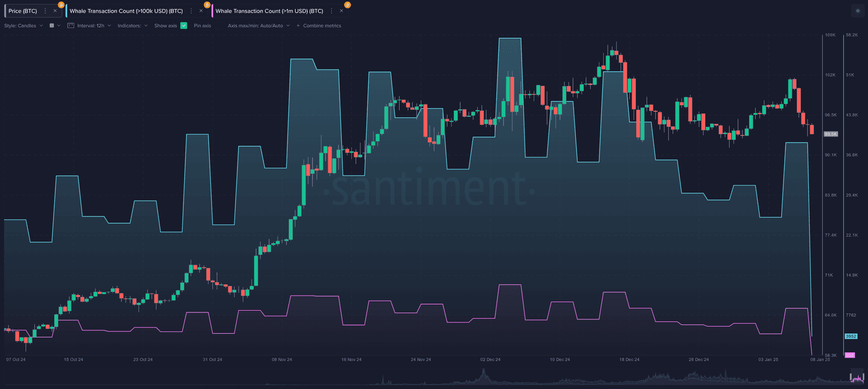This screenshot has width=868, height=389.
Task: Click the candle interval icon
Action: (71, 25)
